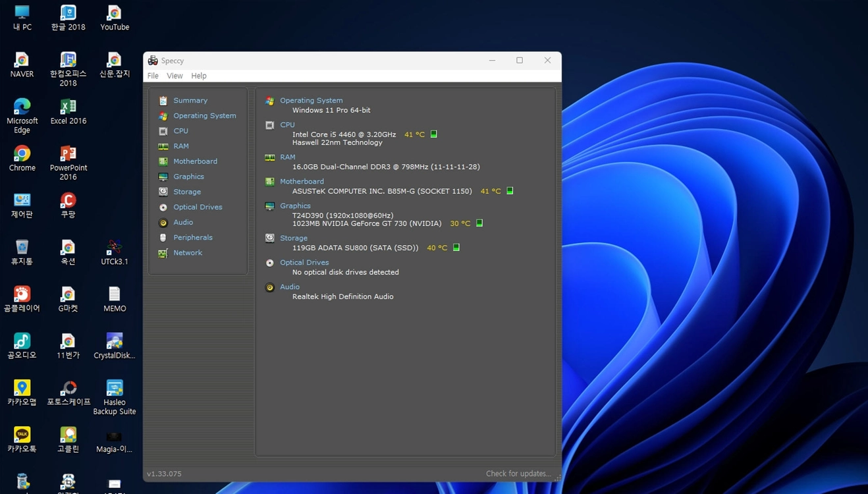Select the 휴지통 recycle bin icon
Screen dimensions: 868x494
tap(22, 252)
